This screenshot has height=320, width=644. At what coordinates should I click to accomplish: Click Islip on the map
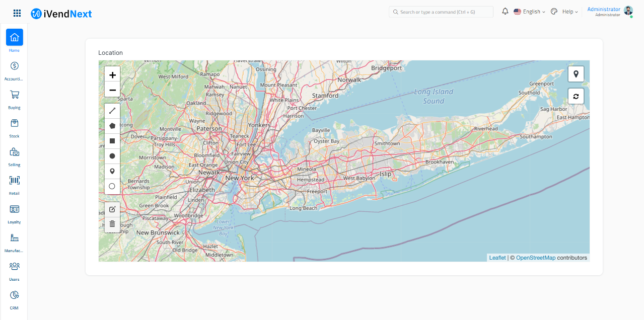pyautogui.click(x=385, y=174)
